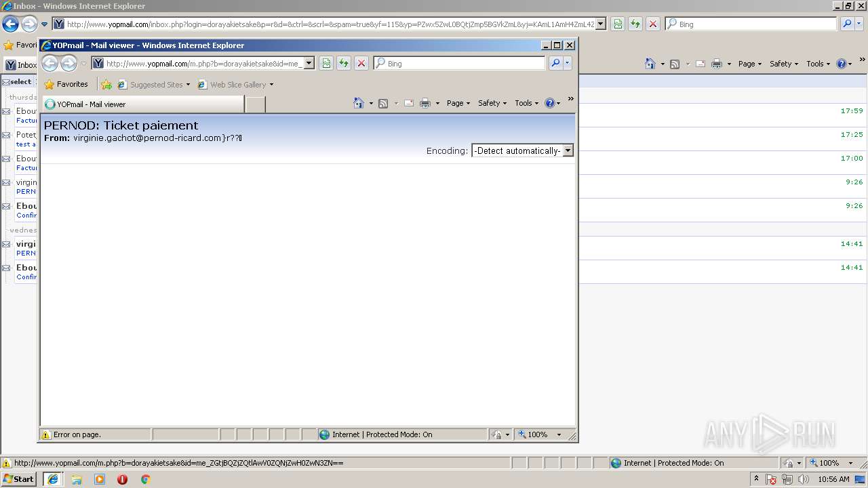
Task: Click Back arrow in Mail viewer window
Action: tap(50, 63)
